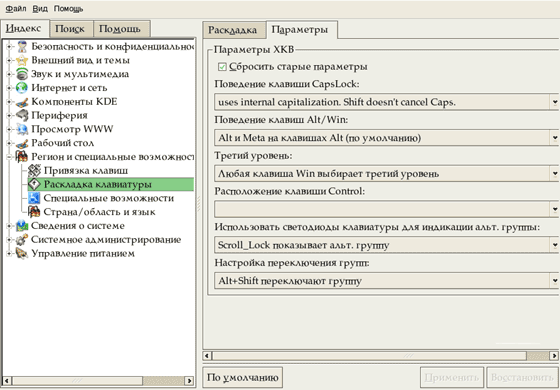Expand the Интернет и сеть branch

pos(10,88)
